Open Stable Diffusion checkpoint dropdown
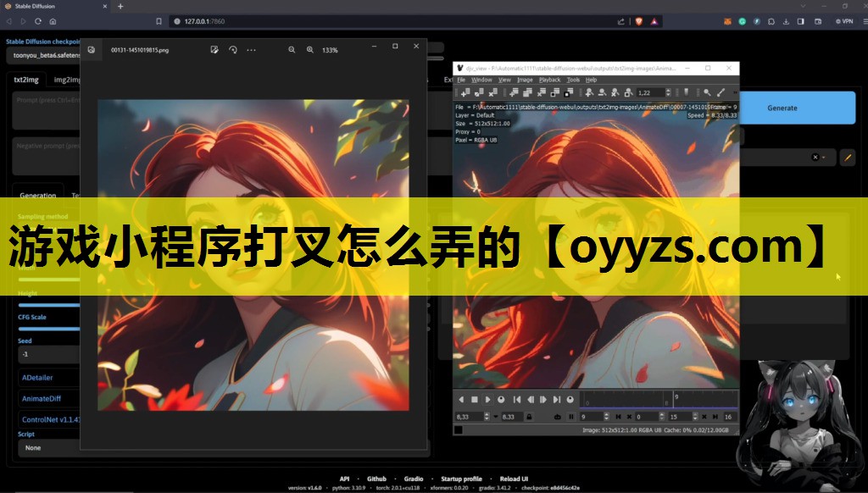The image size is (868, 493). pos(43,55)
